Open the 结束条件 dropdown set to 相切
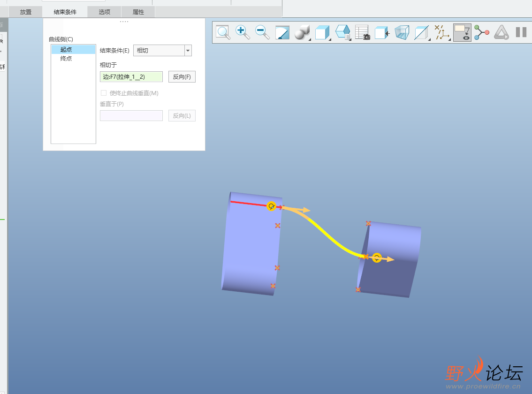The image size is (532, 394). 162,51
